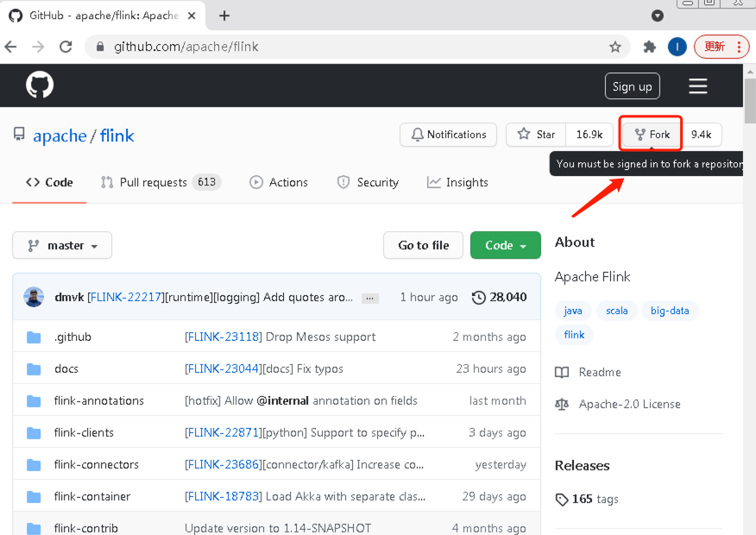Click the padlock site info icon
This screenshot has width=756, height=535.
[x=100, y=47]
